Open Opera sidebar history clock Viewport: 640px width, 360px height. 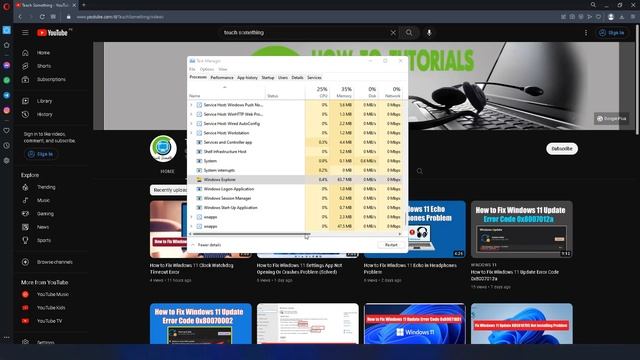click(7, 145)
